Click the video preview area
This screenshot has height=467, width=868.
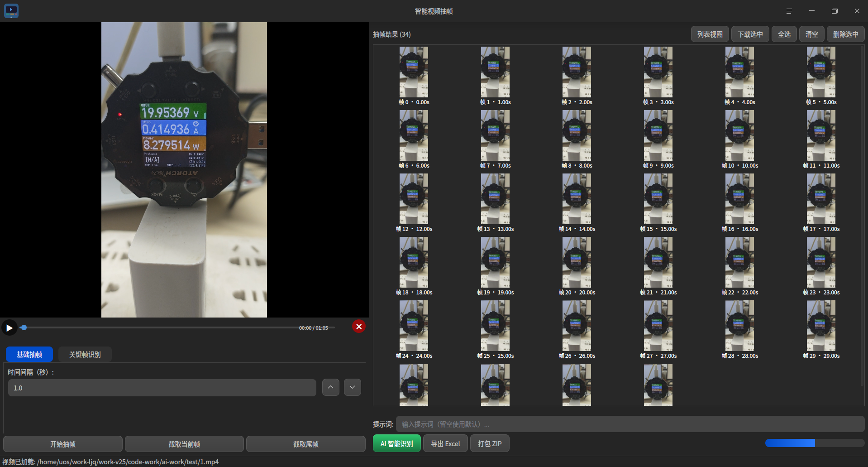[x=184, y=170]
